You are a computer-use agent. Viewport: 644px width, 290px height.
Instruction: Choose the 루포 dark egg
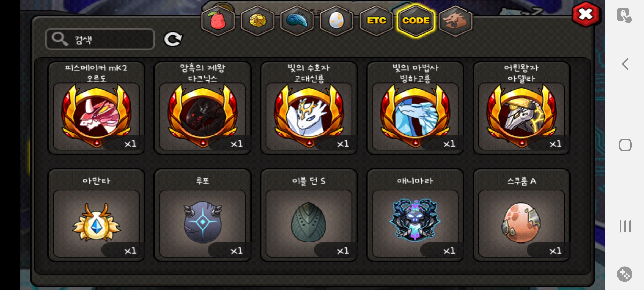(203, 215)
